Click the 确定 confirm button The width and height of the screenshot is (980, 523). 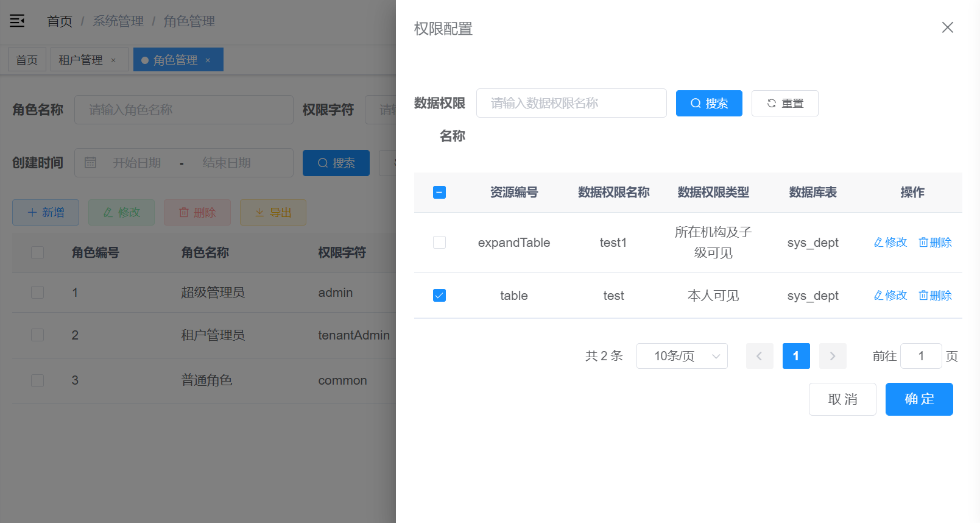(x=918, y=399)
